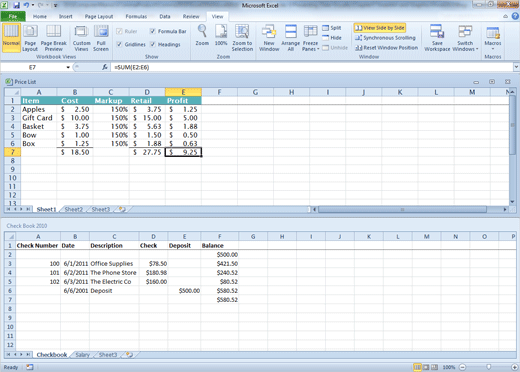Select cell with $ 27.75 total

coord(147,152)
